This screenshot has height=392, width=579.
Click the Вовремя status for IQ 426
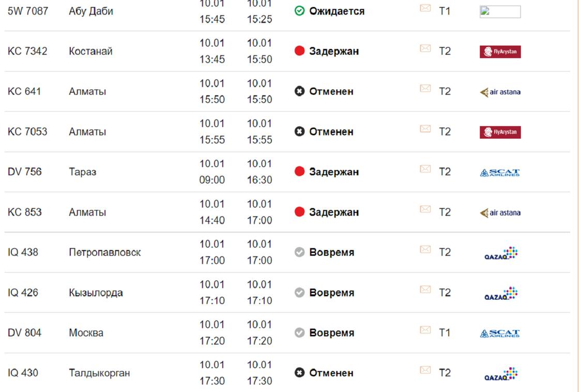(x=331, y=293)
